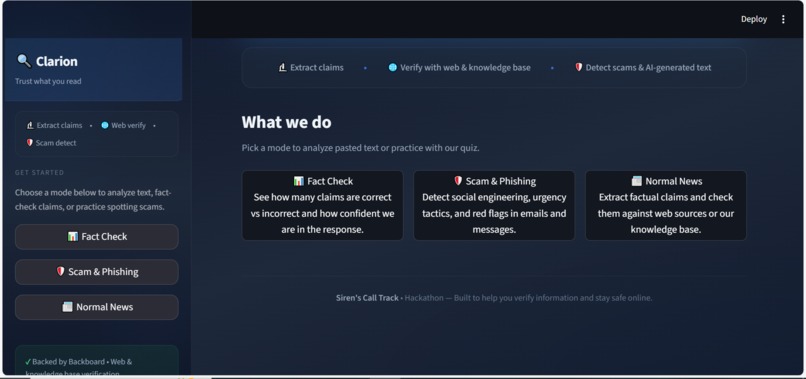The height and width of the screenshot is (379, 806).
Task: Click 'GET STARTED' sidebar label
Action: click(40, 172)
